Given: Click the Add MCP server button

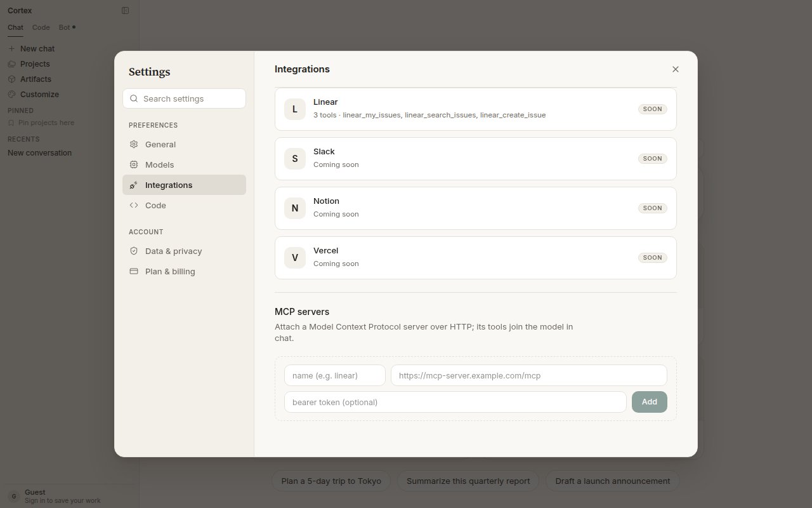Looking at the screenshot, I should click(x=650, y=402).
